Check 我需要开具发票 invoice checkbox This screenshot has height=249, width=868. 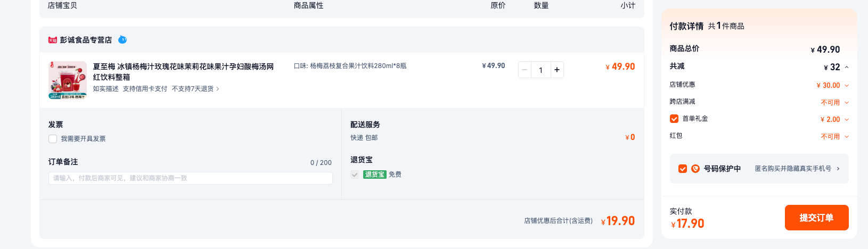(53, 139)
